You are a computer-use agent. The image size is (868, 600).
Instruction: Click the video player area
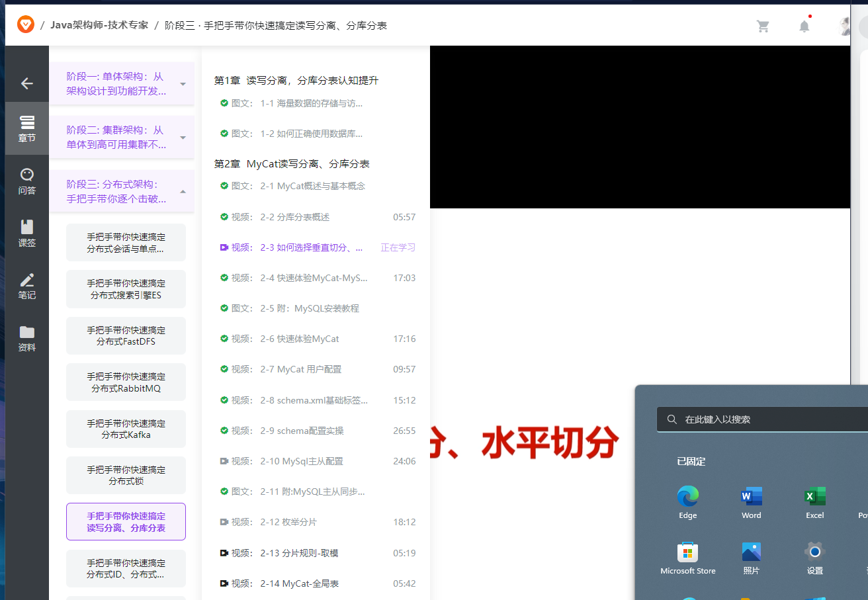[x=640, y=127]
